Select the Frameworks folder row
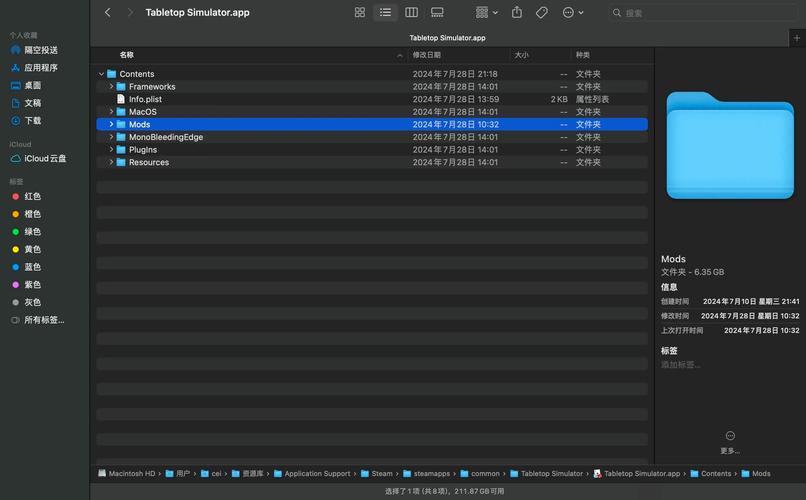This screenshot has height=500, width=806. [372, 86]
